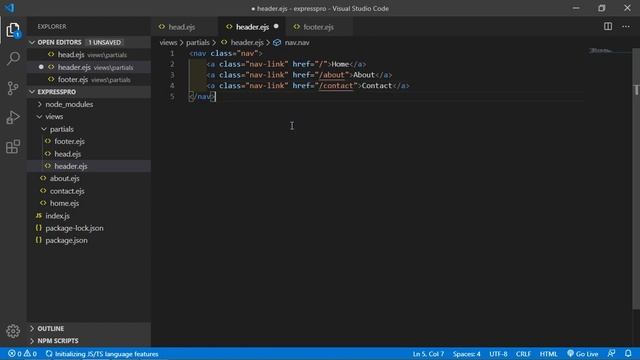Collapse the partials folder
640x360 pixels.
tap(44, 129)
